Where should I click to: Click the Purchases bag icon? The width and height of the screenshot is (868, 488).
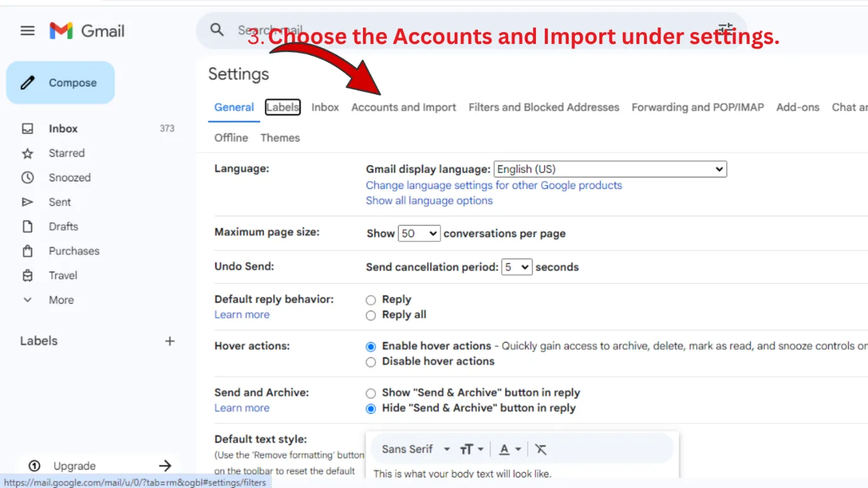(x=28, y=251)
